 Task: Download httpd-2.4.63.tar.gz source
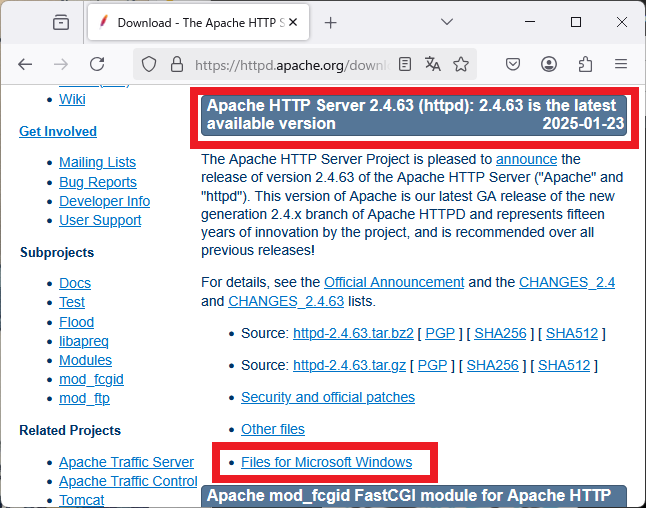349,365
